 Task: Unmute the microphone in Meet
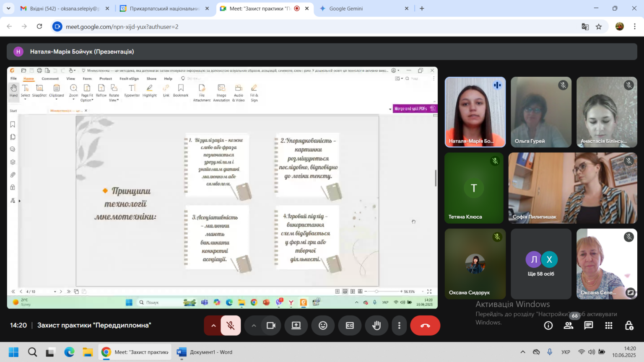[x=231, y=326]
